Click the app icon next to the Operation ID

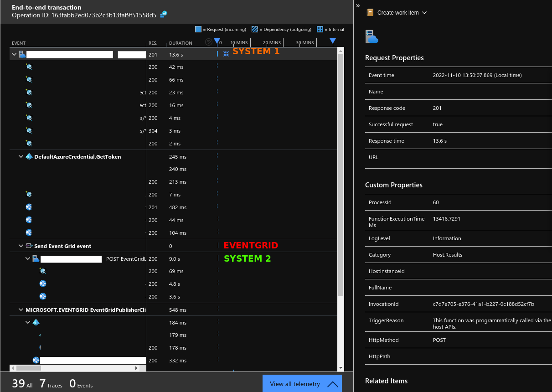pos(163,14)
